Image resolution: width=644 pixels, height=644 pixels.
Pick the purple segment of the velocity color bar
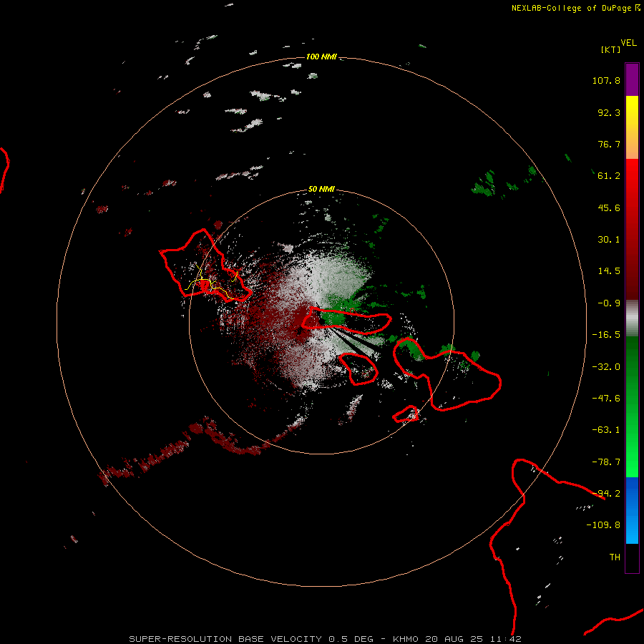[x=632, y=79]
